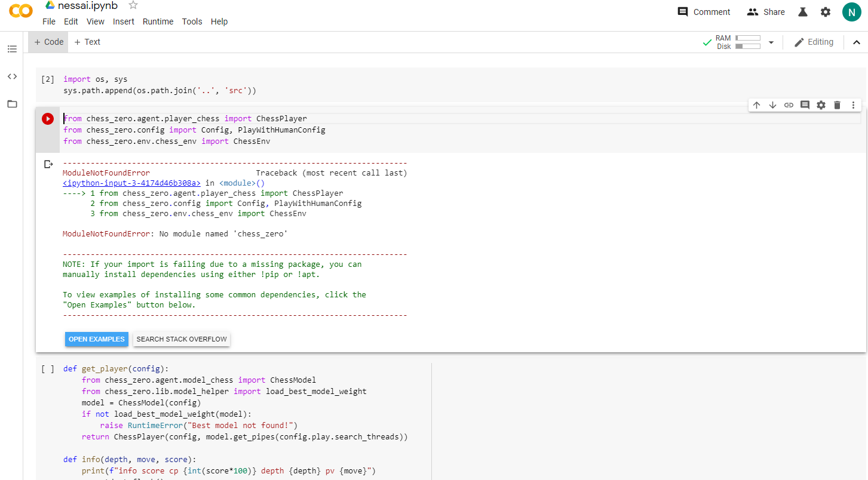Delete the selected cell
Viewport: 868px width, 480px height.
point(837,105)
